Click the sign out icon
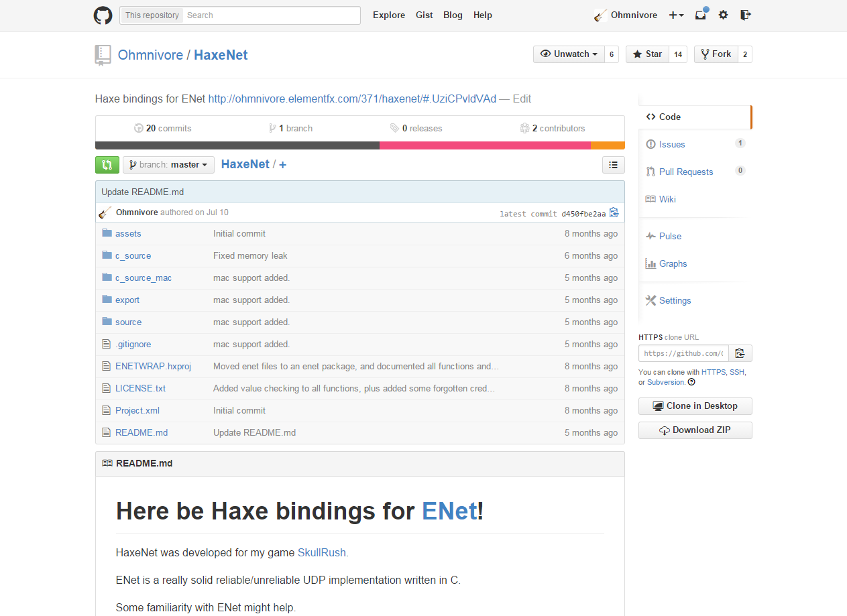The height and width of the screenshot is (616, 847). tap(745, 15)
